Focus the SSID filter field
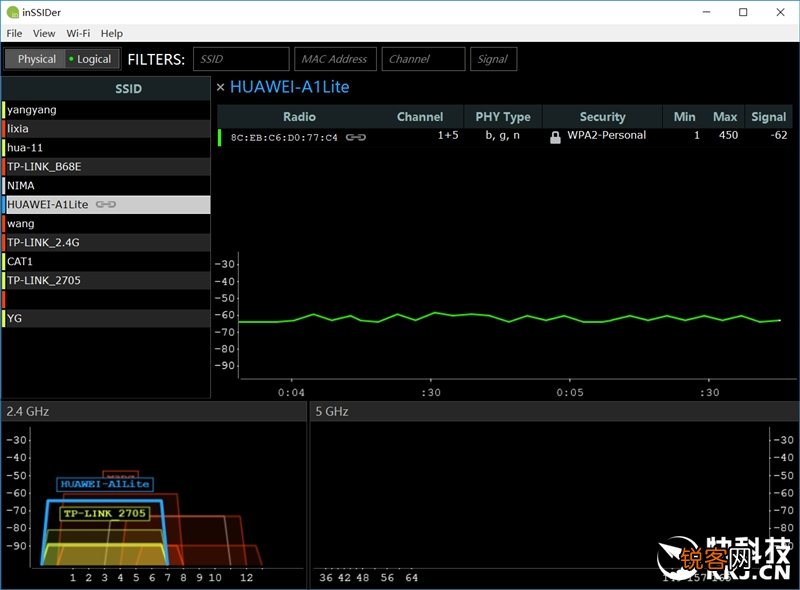The height and width of the screenshot is (590, 800). 241,59
